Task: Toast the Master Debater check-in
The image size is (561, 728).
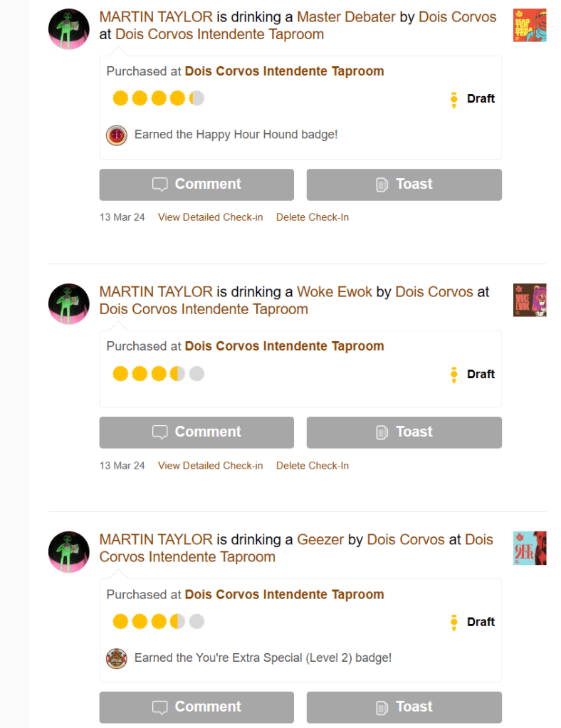Action: tap(404, 184)
